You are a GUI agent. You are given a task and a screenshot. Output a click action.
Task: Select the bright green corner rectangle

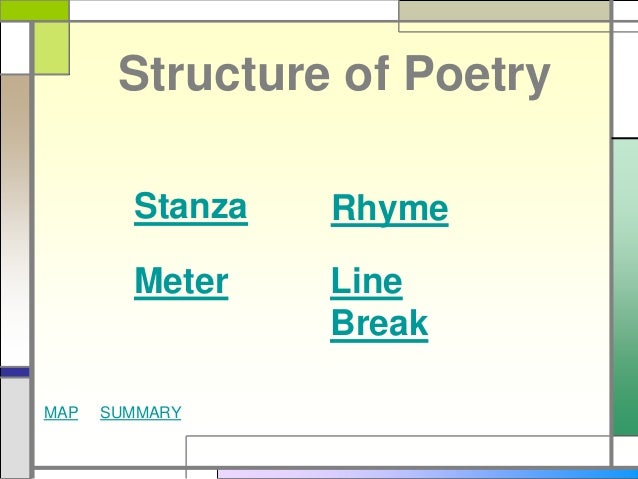35,10
